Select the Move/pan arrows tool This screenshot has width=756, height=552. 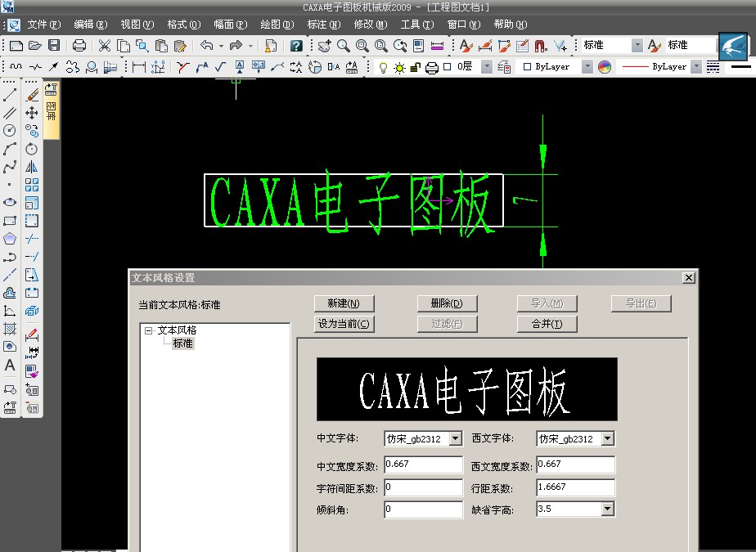coord(32,113)
